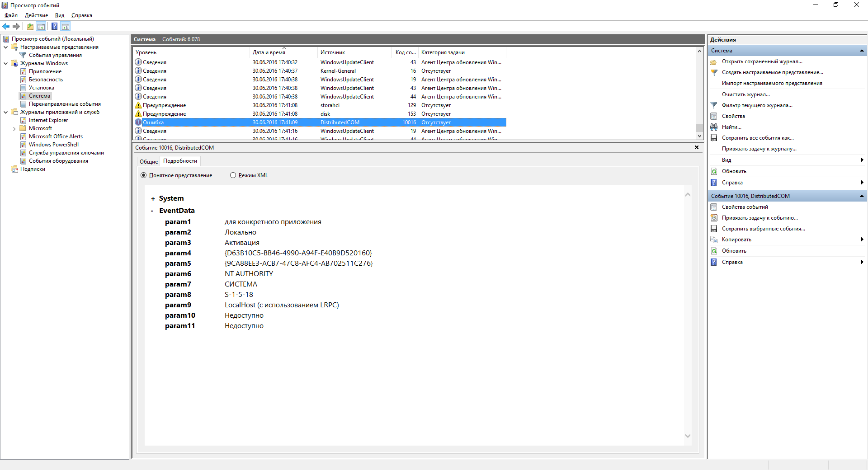Select События управления in tree

(x=55, y=55)
